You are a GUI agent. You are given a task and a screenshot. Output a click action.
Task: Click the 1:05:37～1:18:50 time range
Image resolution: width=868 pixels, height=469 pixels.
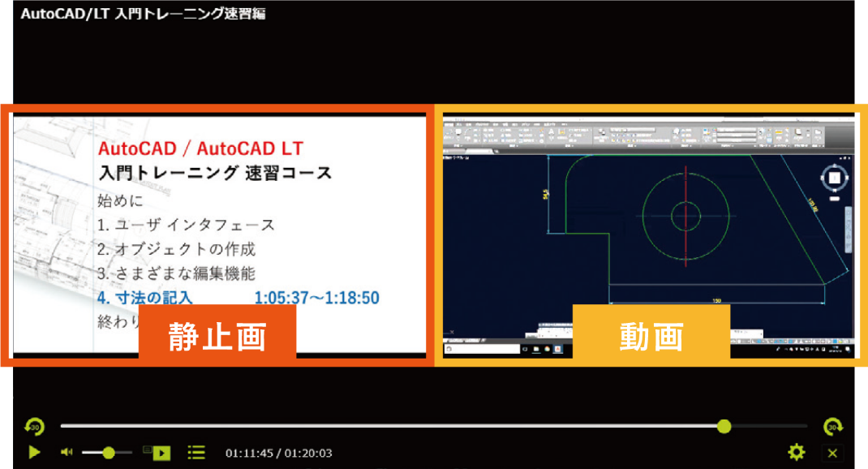[x=316, y=298]
